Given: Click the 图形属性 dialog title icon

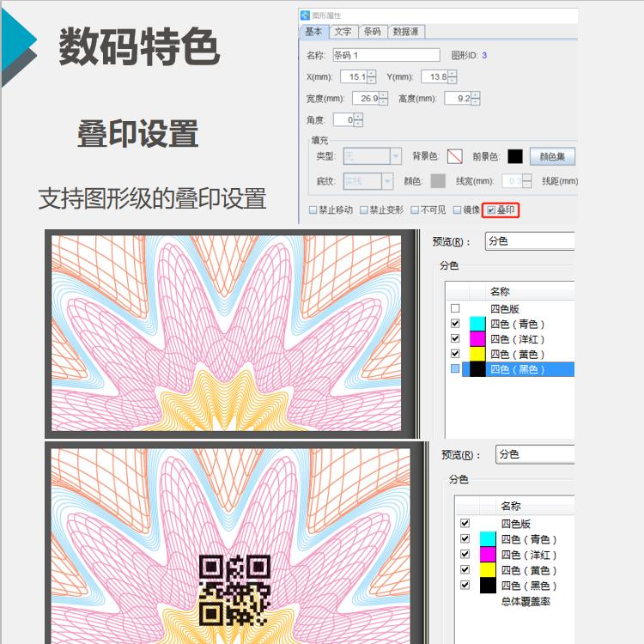Looking at the screenshot, I should pyautogui.click(x=305, y=15).
